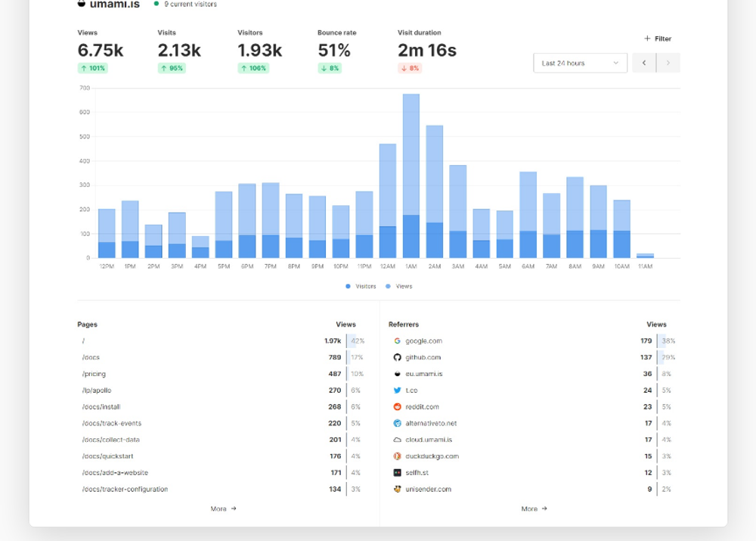Toggle Views legend dot in chart
Viewport: 756px width, 541px height.
[388, 287]
